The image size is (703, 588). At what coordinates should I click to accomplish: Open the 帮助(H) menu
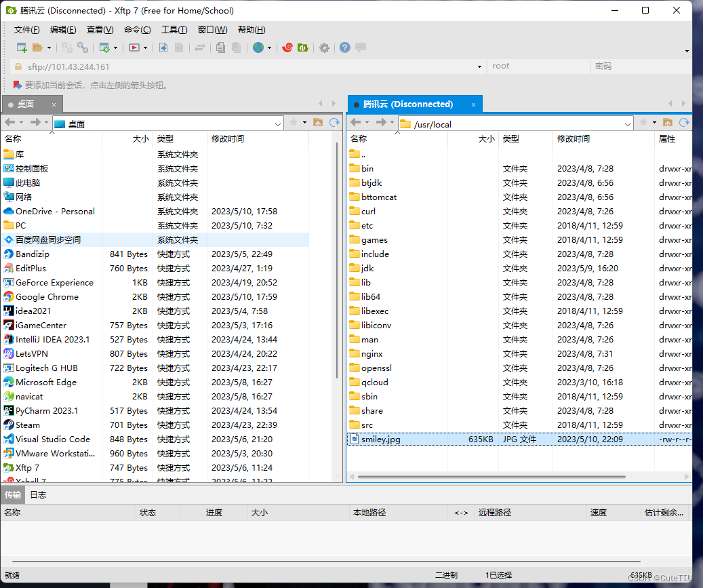click(x=252, y=30)
